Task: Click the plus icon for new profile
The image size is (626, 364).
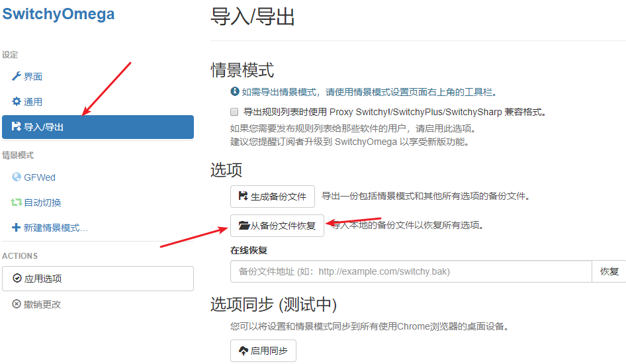Action: 16,228
